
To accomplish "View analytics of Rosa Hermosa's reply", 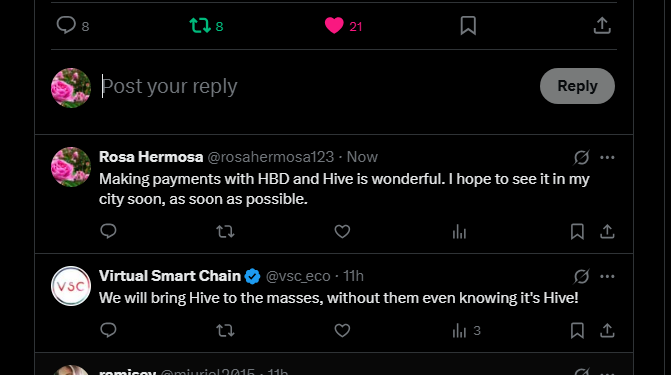I will (x=459, y=232).
